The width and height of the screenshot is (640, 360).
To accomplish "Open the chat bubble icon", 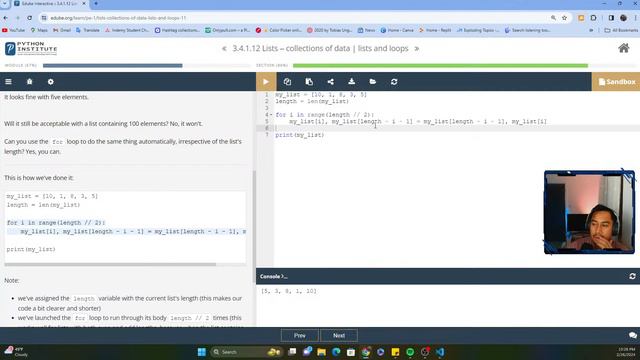I will [633, 336].
